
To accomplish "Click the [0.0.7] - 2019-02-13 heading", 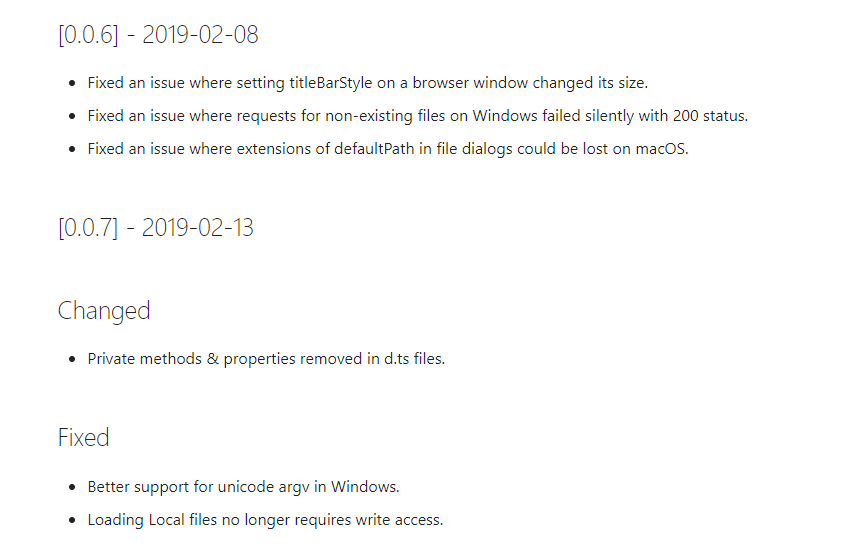I will click(x=156, y=228).
